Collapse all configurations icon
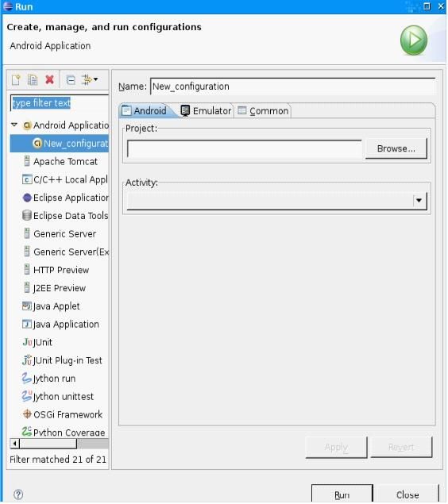The height and width of the screenshot is (504, 448). [71, 79]
